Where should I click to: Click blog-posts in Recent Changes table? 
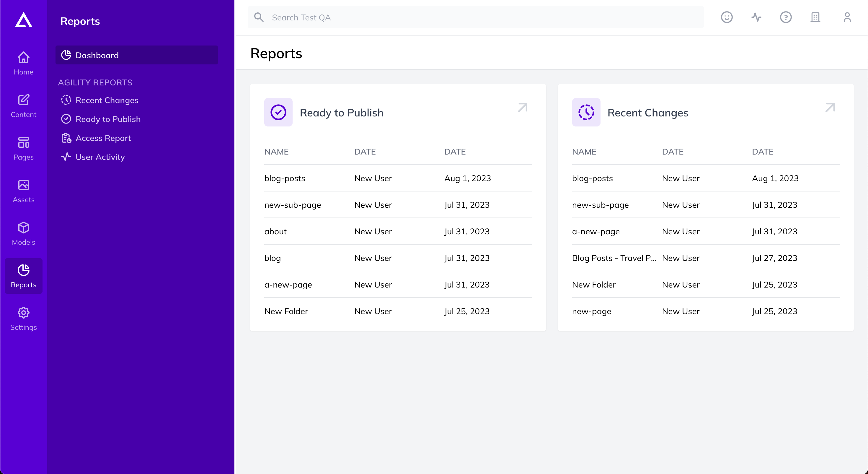point(593,178)
